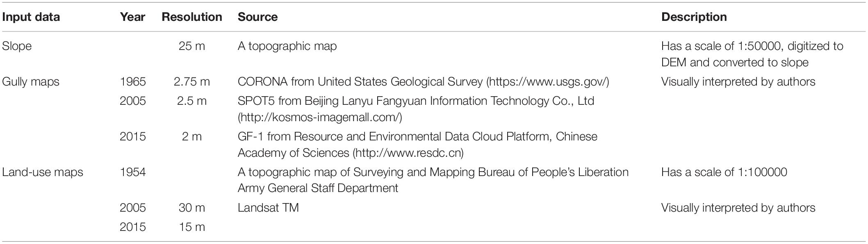
Task: Click the 1954 year cell
Action: click(x=133, y=172)
